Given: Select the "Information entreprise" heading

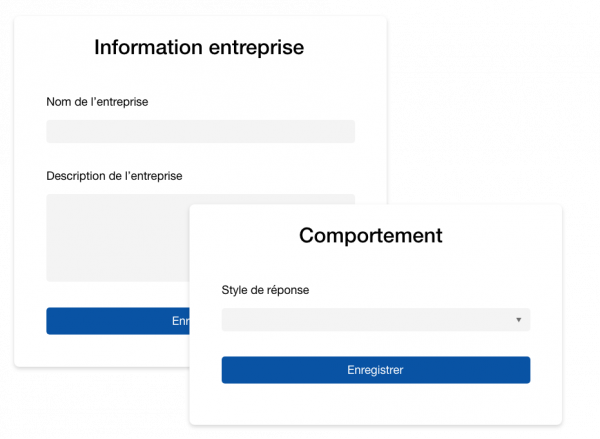Looking at the screenshot, I should coord(199,47).
